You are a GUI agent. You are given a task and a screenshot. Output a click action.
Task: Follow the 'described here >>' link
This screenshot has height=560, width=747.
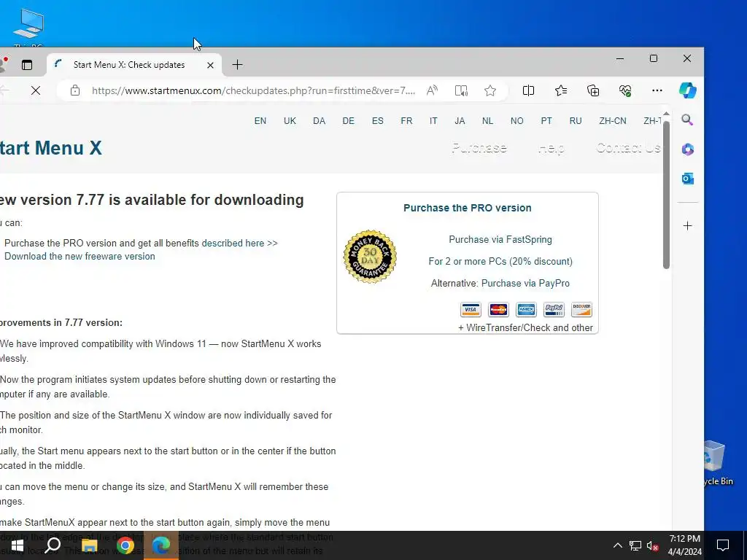[x=239, y=244]
